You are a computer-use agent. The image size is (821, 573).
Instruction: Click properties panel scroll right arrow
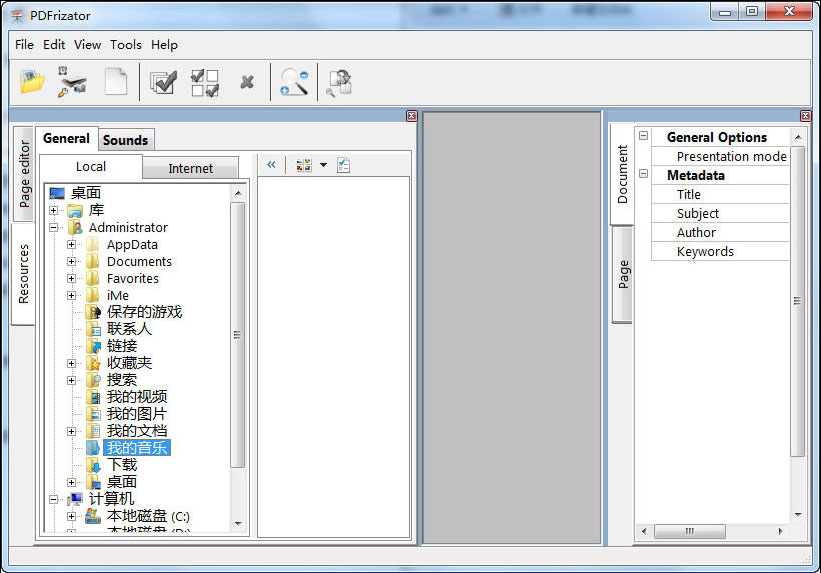tap(781, 531)
